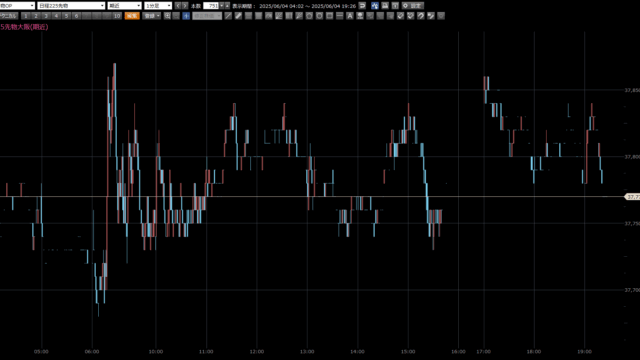Select the rectangle drawing tool
640x360 pixels.
[329, 16]
